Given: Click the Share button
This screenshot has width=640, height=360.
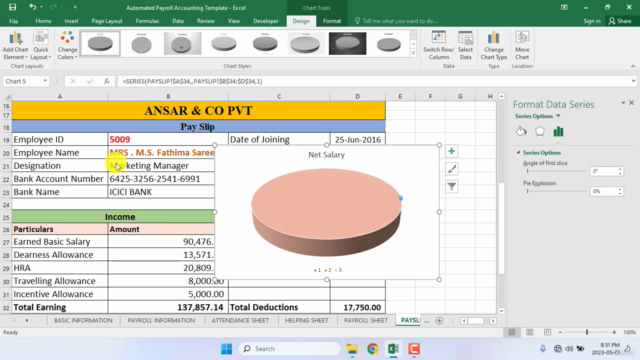Looking at the screenshot, I should coord(620,21).
